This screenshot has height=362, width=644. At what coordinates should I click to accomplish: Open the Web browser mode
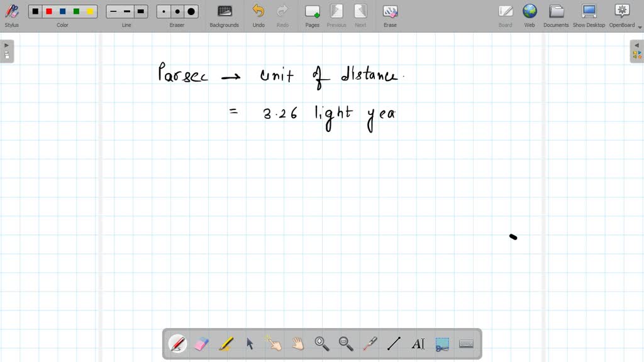click(x=530, y=15)
